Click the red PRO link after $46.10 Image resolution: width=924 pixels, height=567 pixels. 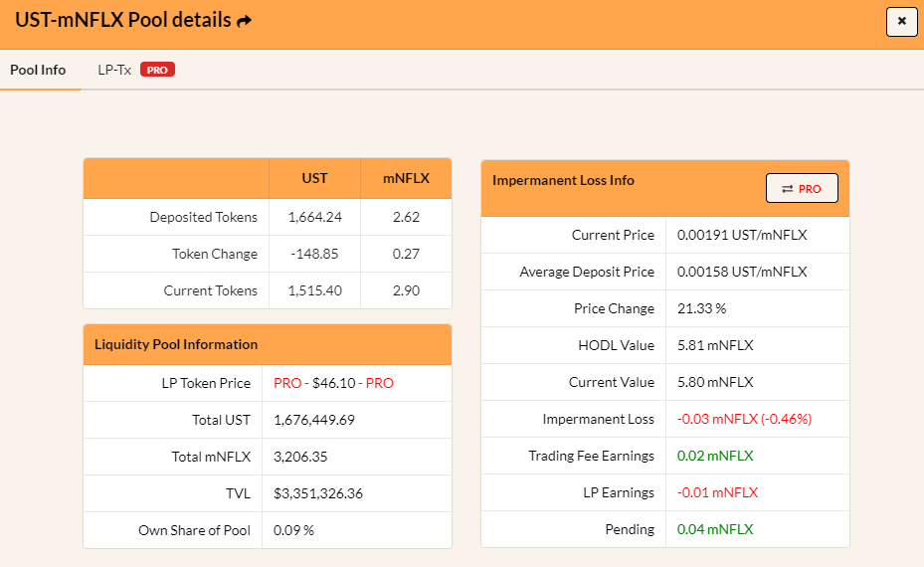point(380,383)
